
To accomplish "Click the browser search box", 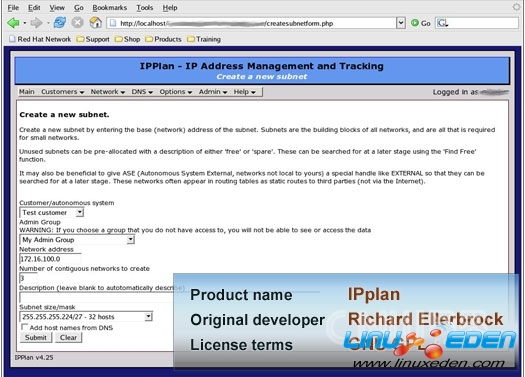I will [477, 23].
